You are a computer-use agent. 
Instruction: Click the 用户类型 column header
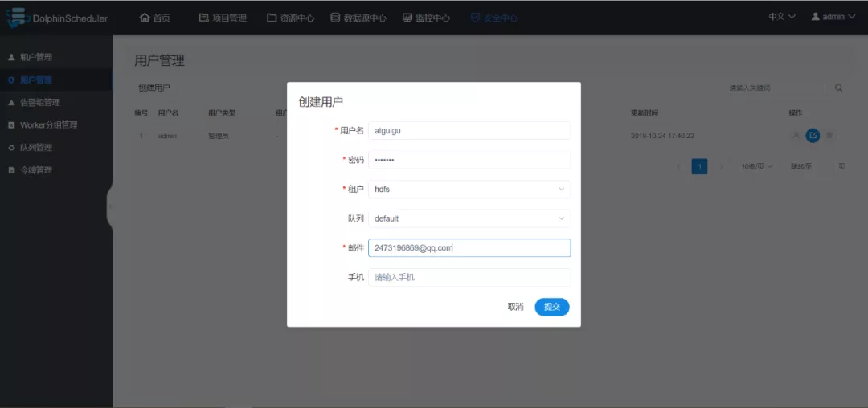[222, 112]
